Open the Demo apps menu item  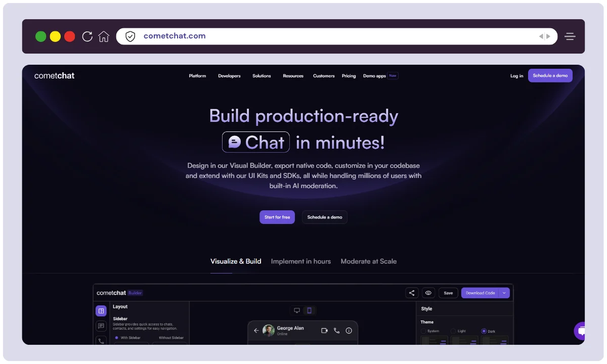[374, 76]
